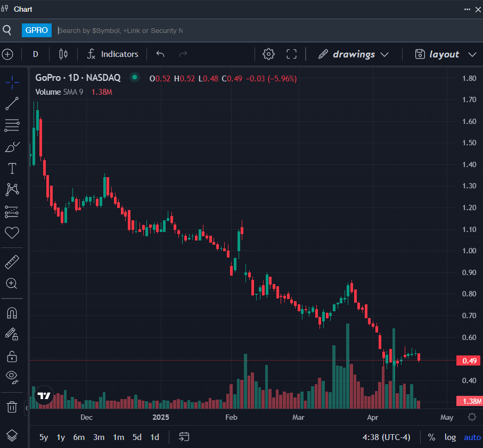Select the ruler measure tool
Image resolution: width=483 pixels, height=448 pixels.
click(x=12, y=262)
